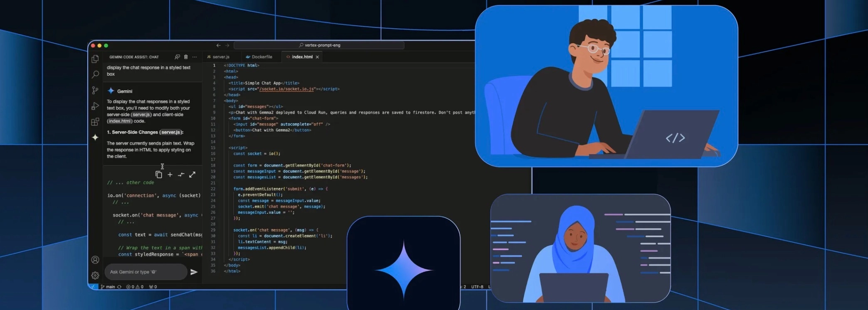Switch to the Dockerfile tab
This screenshot has width=868, height=310.
(x=259, y=57)
